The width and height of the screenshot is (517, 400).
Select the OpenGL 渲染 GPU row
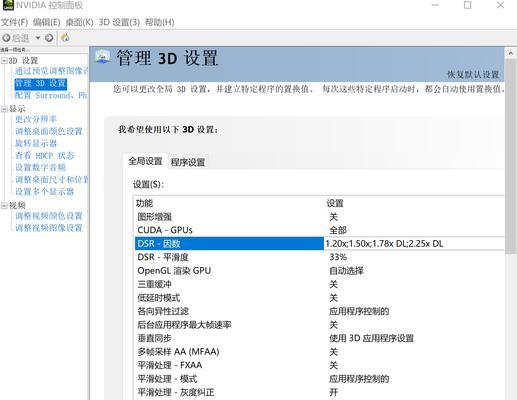pos(319,271)
